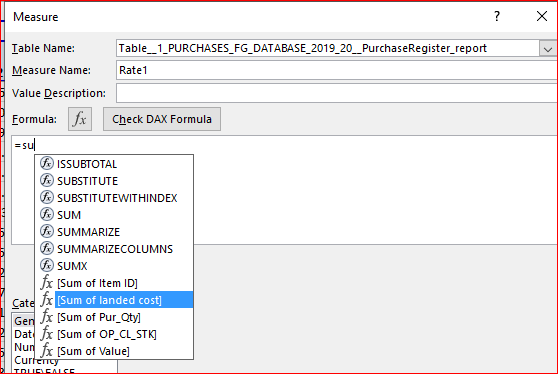The width and height of the screenshot is (558, 374).
Task: Click the fx icon beside Sum of Item ID
Action: point(47,283)
